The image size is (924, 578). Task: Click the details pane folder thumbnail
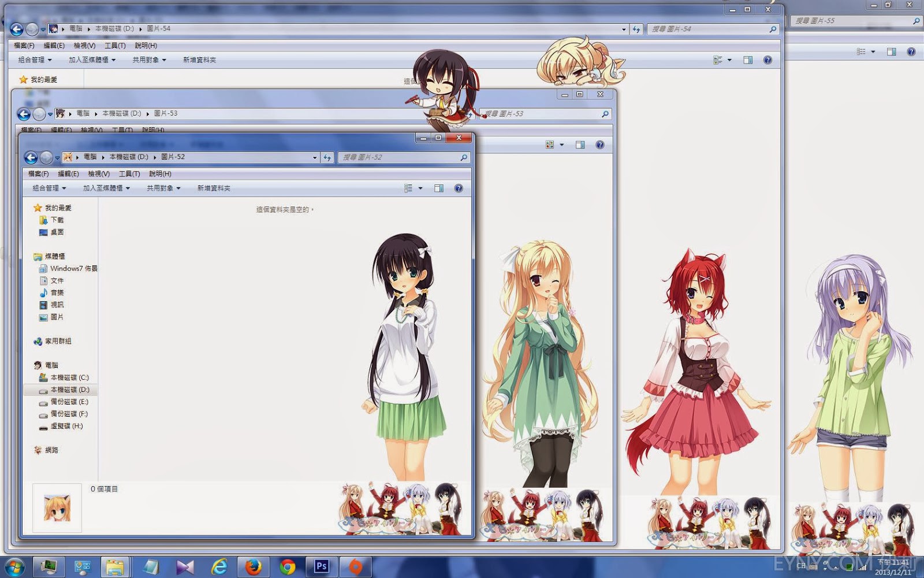tap(57, 507)
